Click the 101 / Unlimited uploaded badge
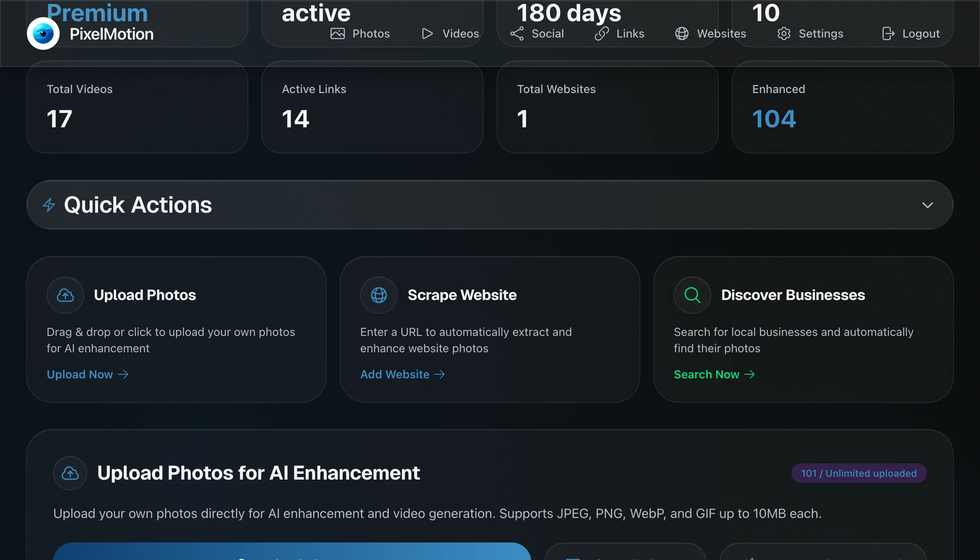The height and width of the screenshot is (560, 980). (859, 473)
